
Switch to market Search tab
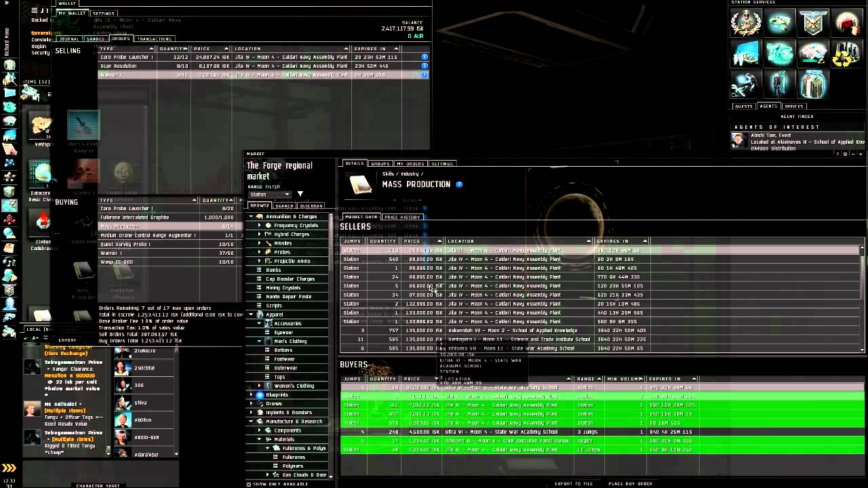coord(285,206)
